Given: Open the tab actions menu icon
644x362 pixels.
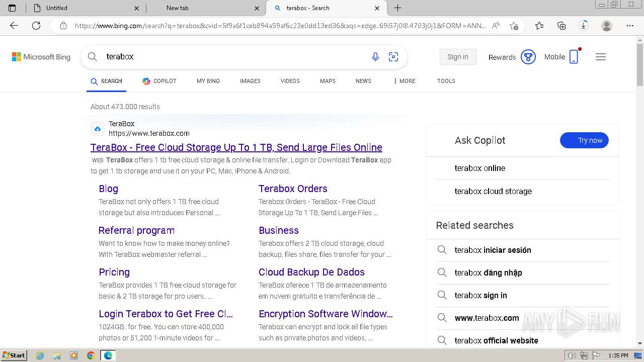Looking at the screenshot, I should tap(12, 8).
